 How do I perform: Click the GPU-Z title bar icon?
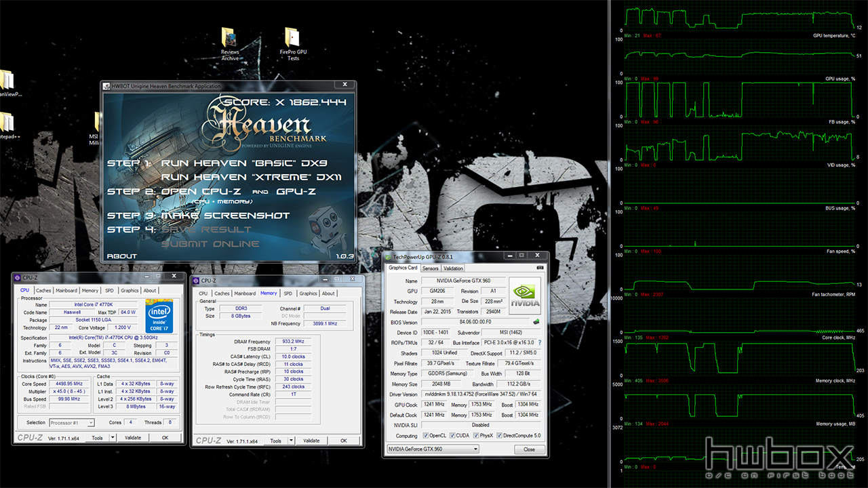(388, 258)
